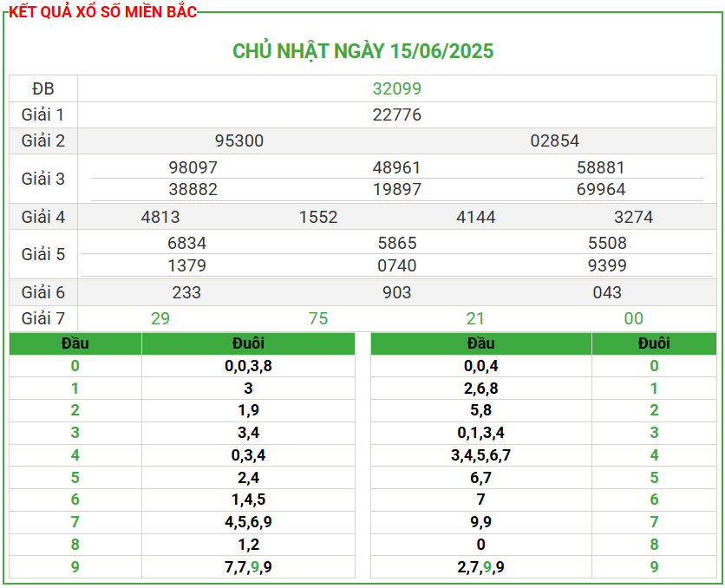This screenshot has height=588, width=725.
Task: Select third prize number 69964
Action: pos(601,189)
